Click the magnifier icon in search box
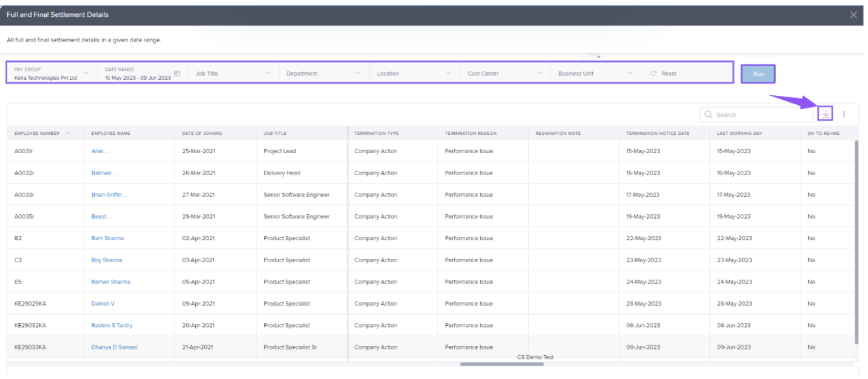The image size is (868, 379). (x=710, y=115)
